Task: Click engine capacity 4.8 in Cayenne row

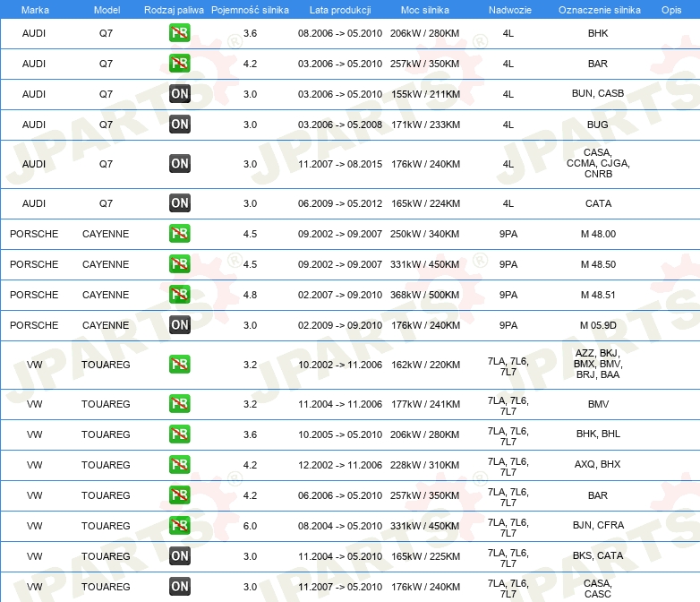Action: (250, 295)
